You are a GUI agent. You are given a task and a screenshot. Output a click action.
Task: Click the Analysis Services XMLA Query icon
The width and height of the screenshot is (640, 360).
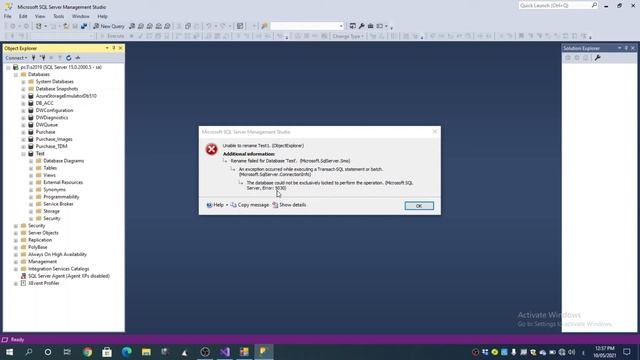coord(158,26)
